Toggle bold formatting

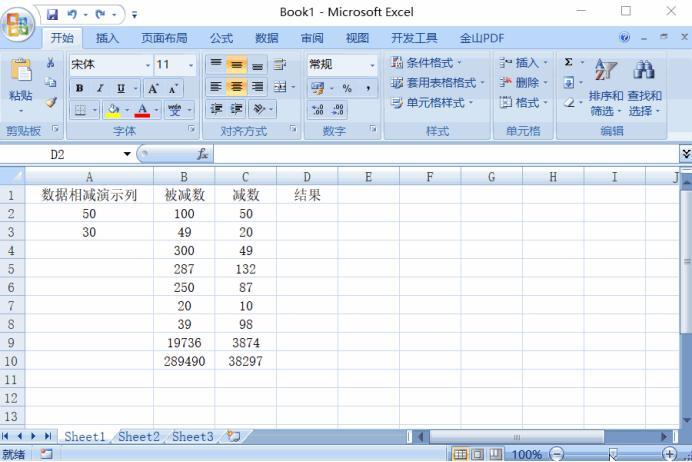point(80,88)
